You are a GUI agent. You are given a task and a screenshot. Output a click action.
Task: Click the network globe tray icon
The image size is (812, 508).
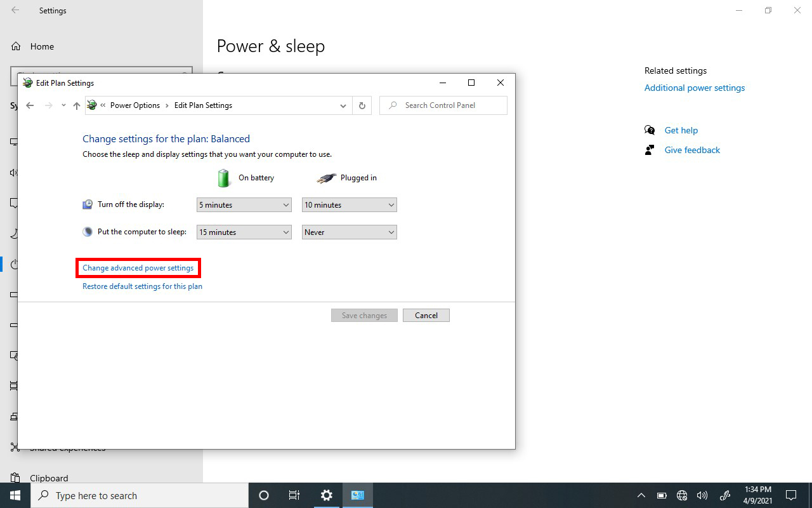(682, 495)
